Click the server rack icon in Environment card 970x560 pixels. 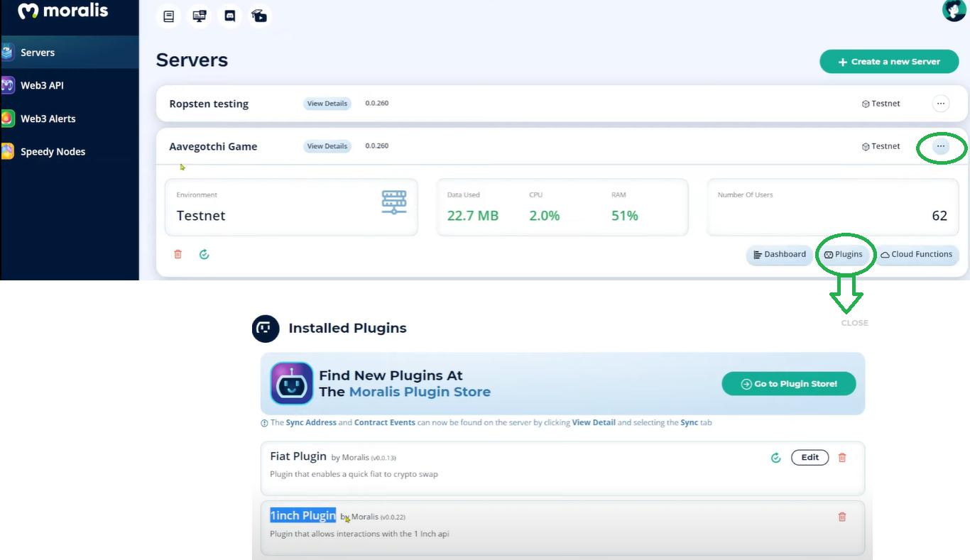(394, 202)
